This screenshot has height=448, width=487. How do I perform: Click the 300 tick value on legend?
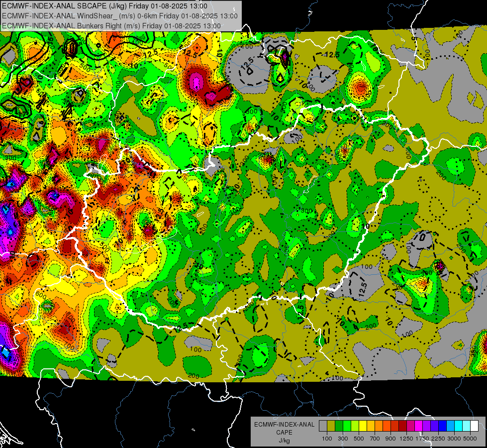tap(343, 439)
